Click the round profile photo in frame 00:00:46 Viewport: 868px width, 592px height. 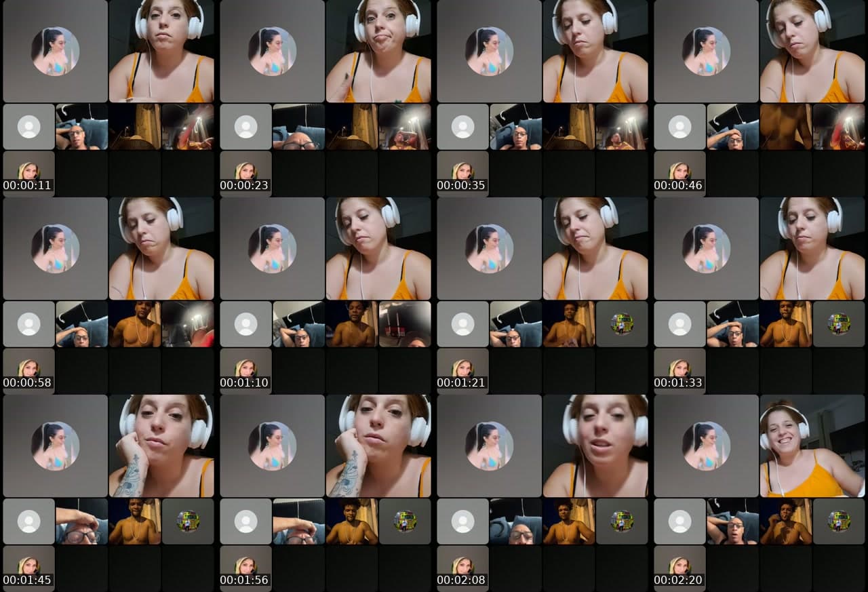pos(706,51)
